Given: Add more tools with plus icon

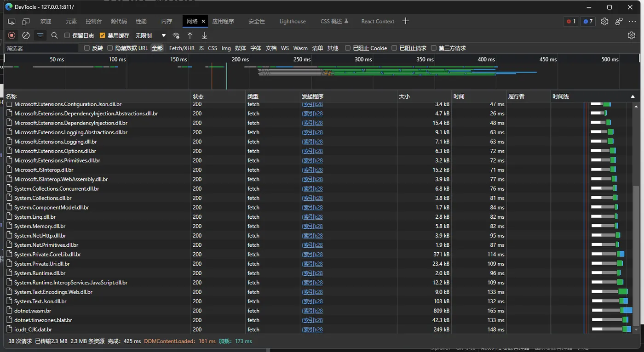Looking at the screenshot, I should coord(405,21).
